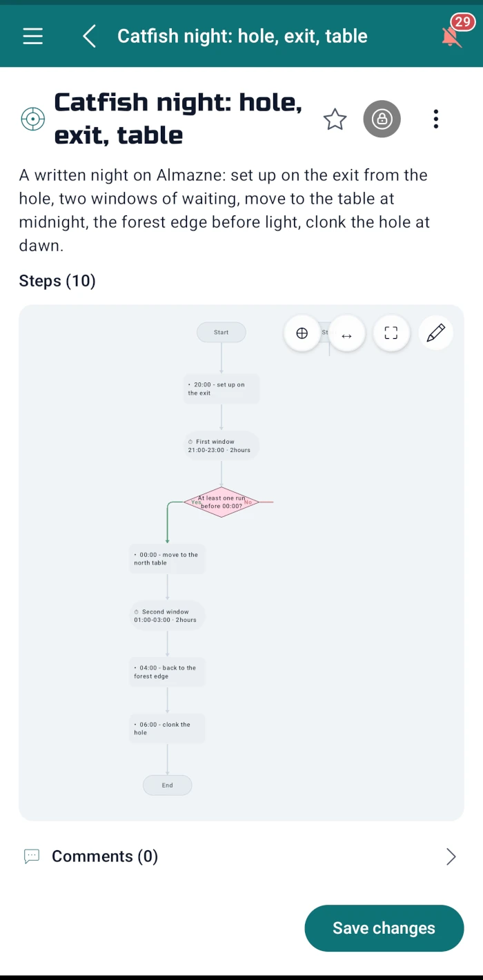Expand the flowchart to fullscreen
This screenshot has height=980, width=483.
pos(391,333)
